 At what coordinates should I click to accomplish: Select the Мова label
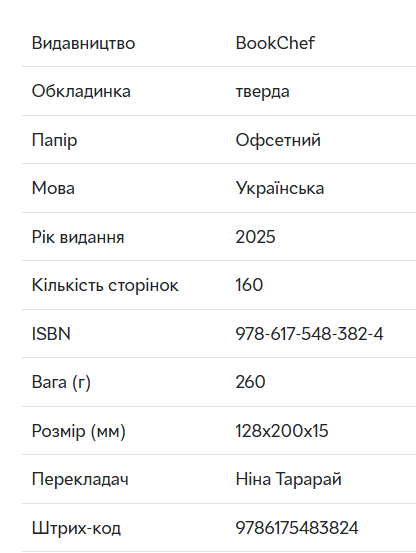coord(53,188)
